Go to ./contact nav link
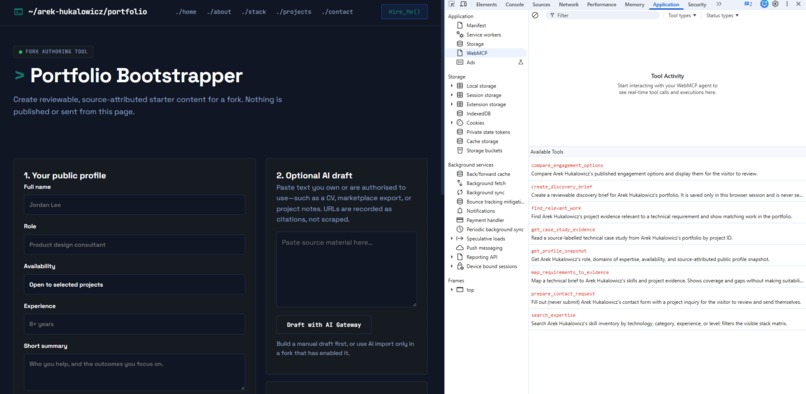Image resolution: width=806 pixels, height=394 pixels. coord(337,12)
